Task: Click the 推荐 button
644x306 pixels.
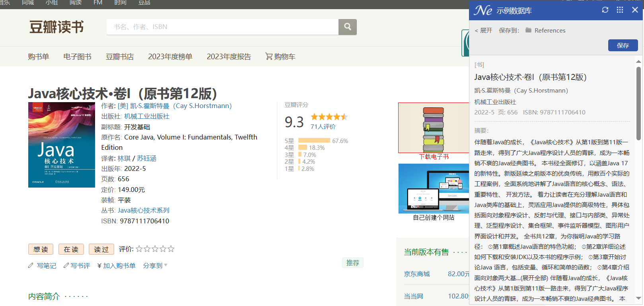Action: point(353,263)
